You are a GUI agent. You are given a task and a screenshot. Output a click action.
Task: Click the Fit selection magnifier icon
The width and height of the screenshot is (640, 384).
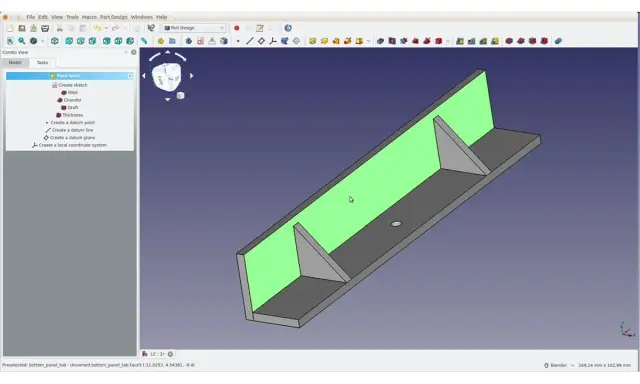[22, 41]
